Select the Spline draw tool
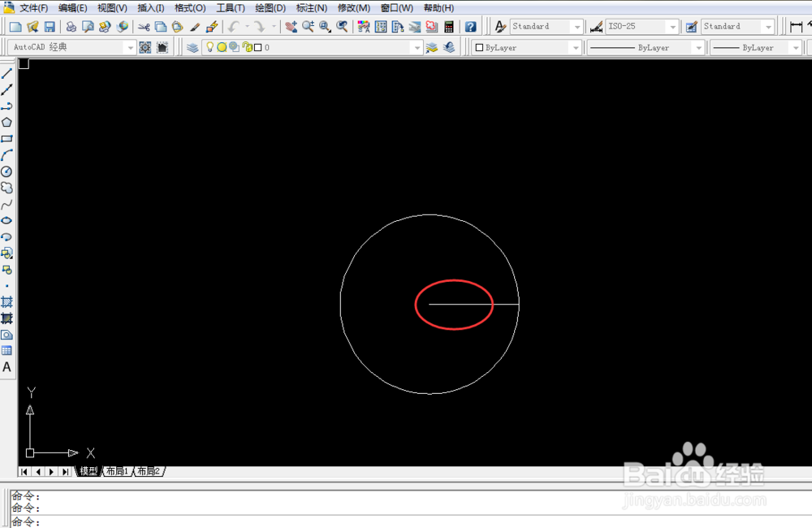The image size is (812, 528). click(x=6, y=204)
